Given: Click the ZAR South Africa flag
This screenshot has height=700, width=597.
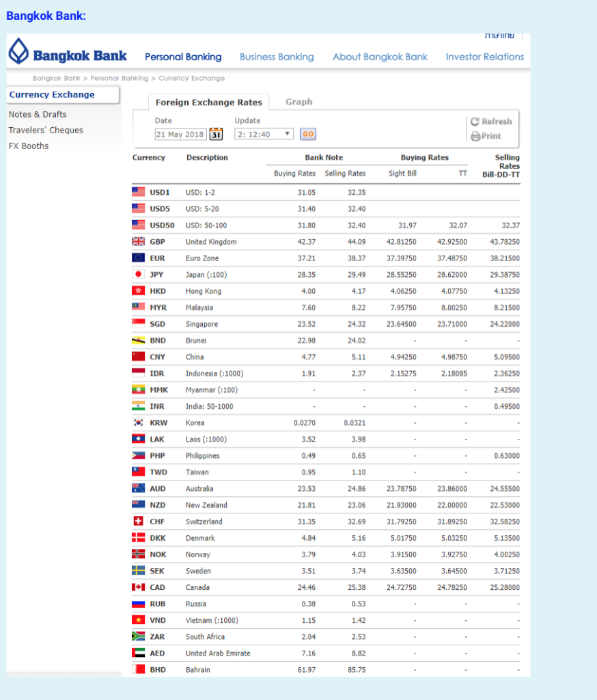Looking at the screenshot, I should coord(138,636).
